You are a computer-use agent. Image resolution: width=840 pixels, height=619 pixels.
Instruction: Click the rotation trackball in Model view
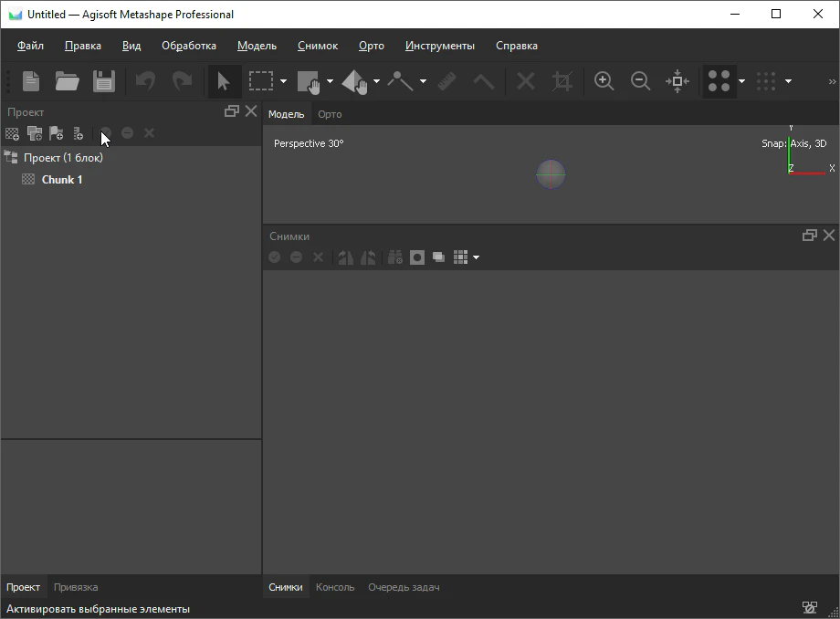click(551, 173)
